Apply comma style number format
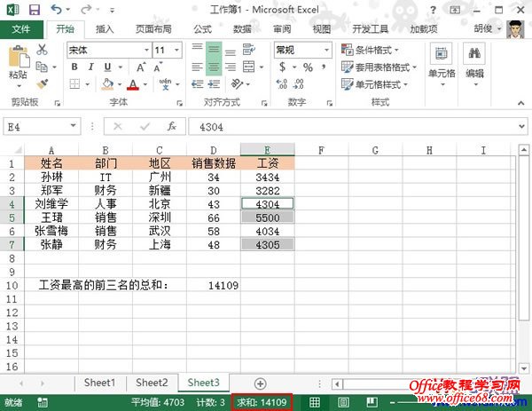 coord(324,67)
